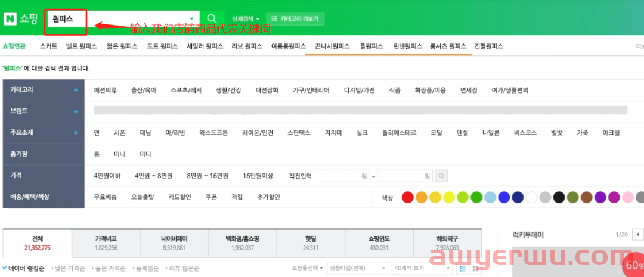Screen dimensions: 644x277
Task: Select the 핫딜 tab
Action: (311, 243)
